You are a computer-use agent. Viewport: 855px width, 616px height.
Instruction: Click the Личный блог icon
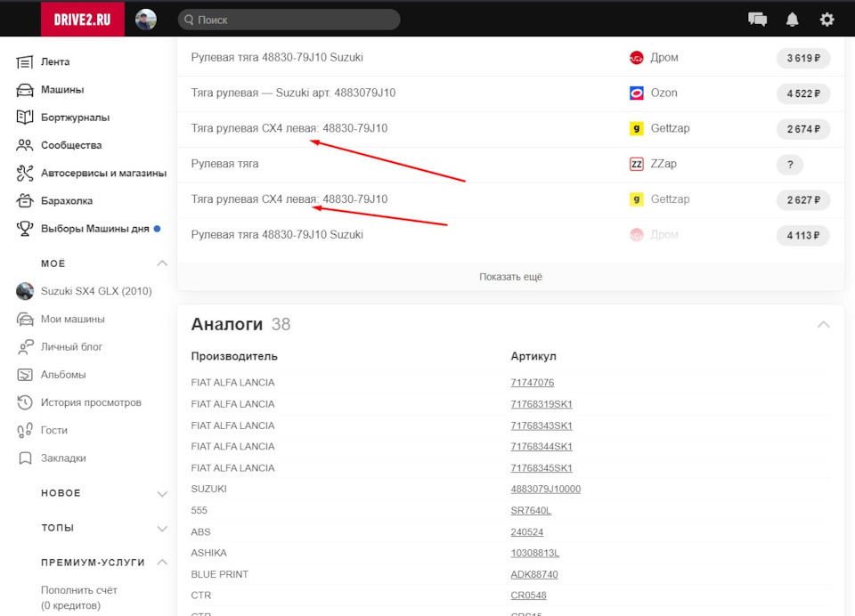pyautogui.click(x=25, y=346)
